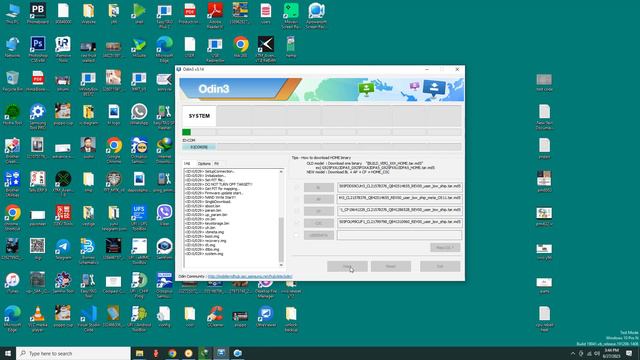This screenshot has height=360, width=640.
Task: Open the Windows Start menu
Action: 8,353
